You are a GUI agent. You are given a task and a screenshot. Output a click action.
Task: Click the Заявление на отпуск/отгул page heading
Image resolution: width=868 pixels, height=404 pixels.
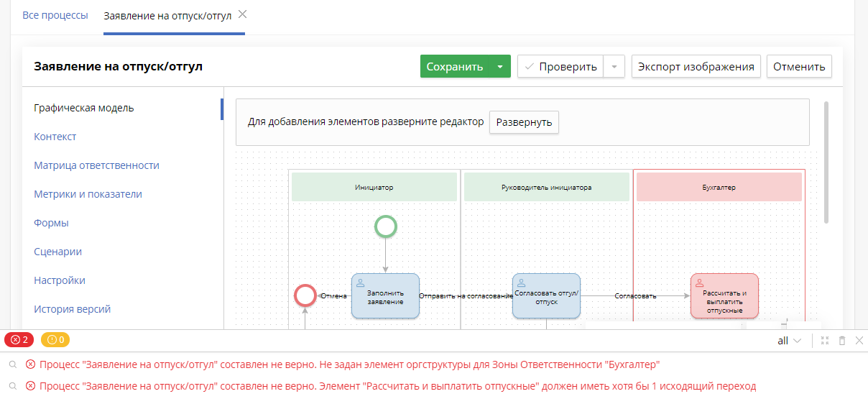click(x=119, y=66)
